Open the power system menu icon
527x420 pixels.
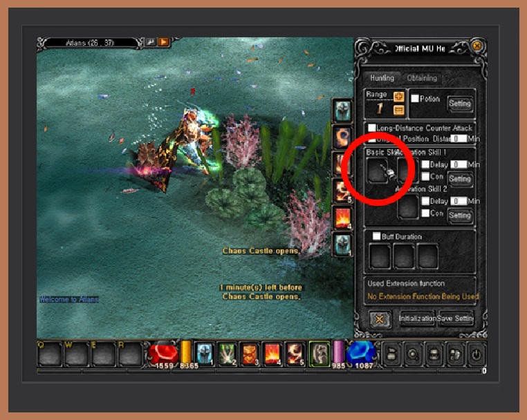(476, 355)
